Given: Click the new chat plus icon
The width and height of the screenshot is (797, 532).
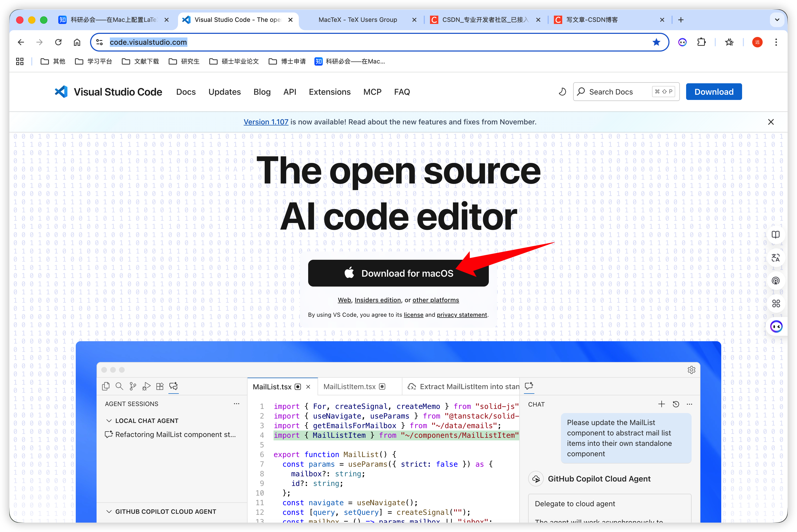Looking at the screenshot, I should pos(662,404).
